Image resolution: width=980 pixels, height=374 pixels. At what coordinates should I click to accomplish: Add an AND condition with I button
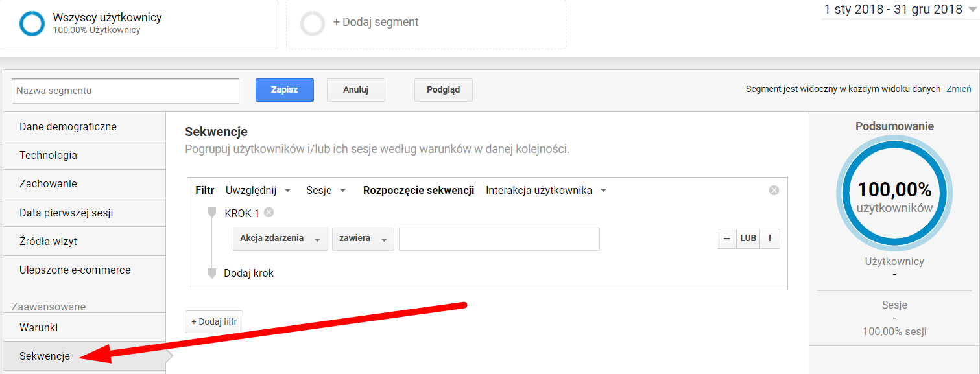tap(770, 239)
